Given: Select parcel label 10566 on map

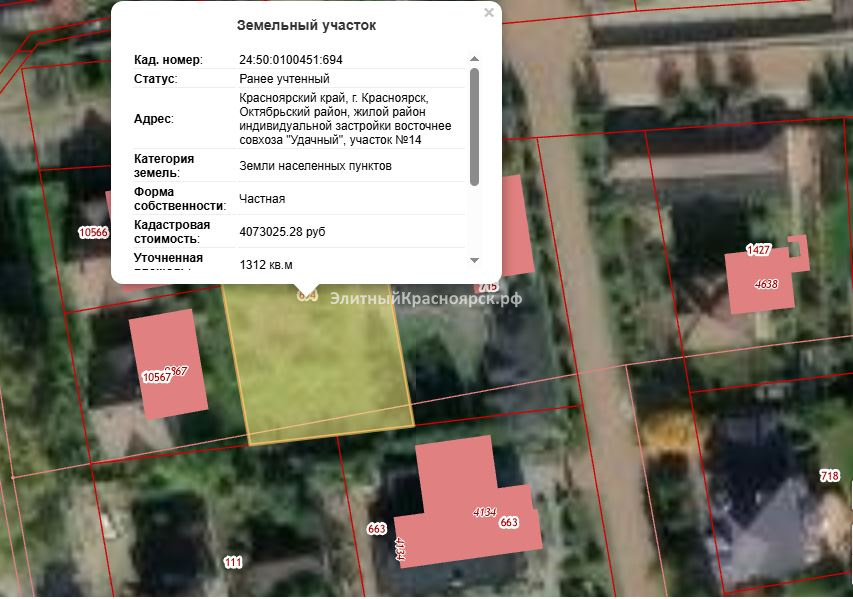Looking at the screenshot, I should pos(92,233).
